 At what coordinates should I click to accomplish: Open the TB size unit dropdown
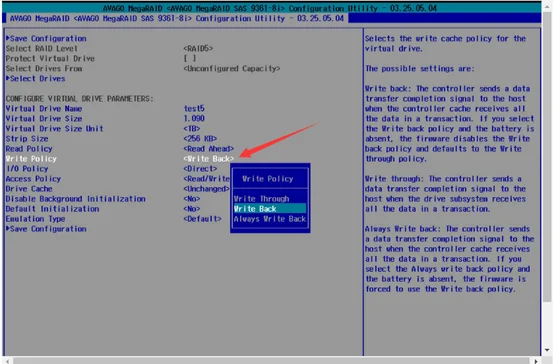point(192,129)
